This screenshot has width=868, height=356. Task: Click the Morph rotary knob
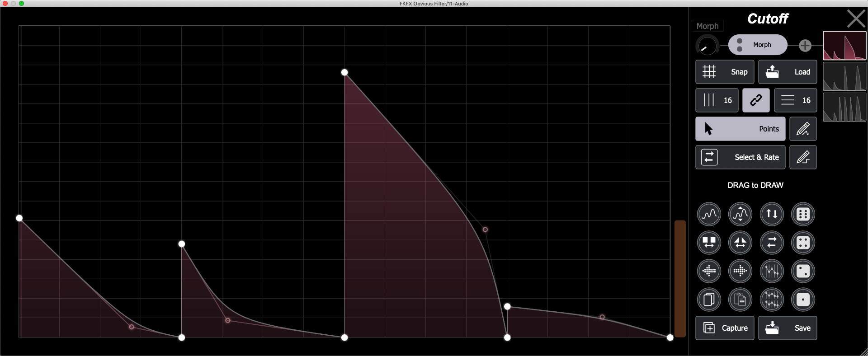[x=707, y=46]
